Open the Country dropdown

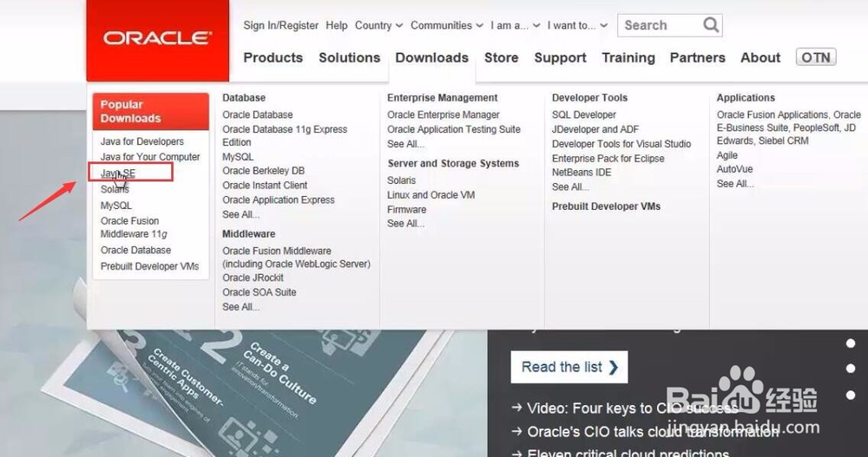pos(378,25)
